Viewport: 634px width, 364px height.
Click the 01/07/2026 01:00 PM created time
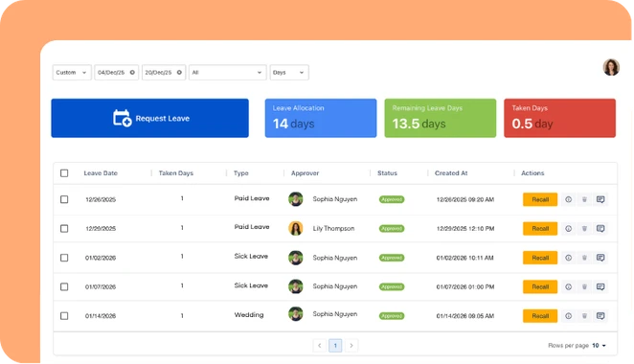(465, 286)
